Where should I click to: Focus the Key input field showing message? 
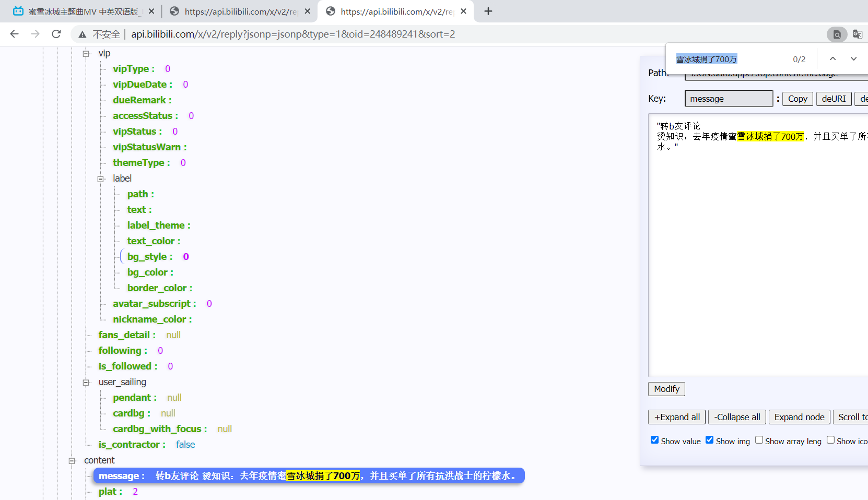point(729,99)
